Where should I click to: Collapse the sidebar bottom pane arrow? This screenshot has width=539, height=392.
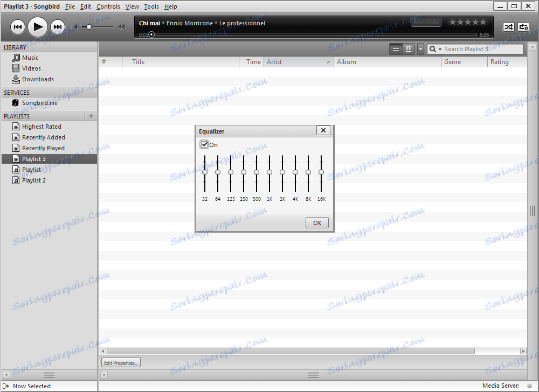[x=6, y=375]
